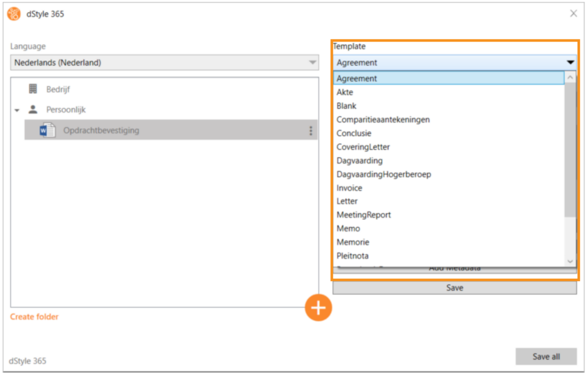The image size is (588, 376).
Task: Click the template list scroll up arrow
Action: pyautogui.click(x=570, y=77)
